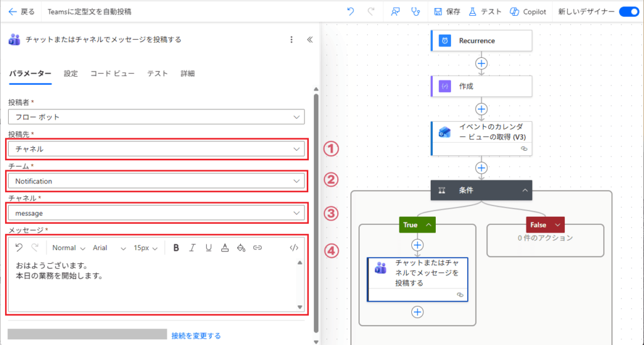644x345 pixels.
Task: Toggle bold formatting in message editor
Action: pos(176,248)
